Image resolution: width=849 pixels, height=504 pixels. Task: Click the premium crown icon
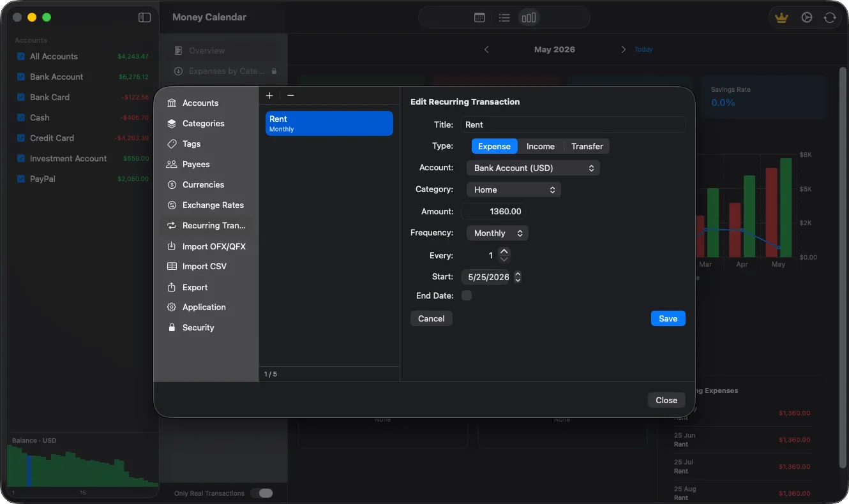[781, 18]
